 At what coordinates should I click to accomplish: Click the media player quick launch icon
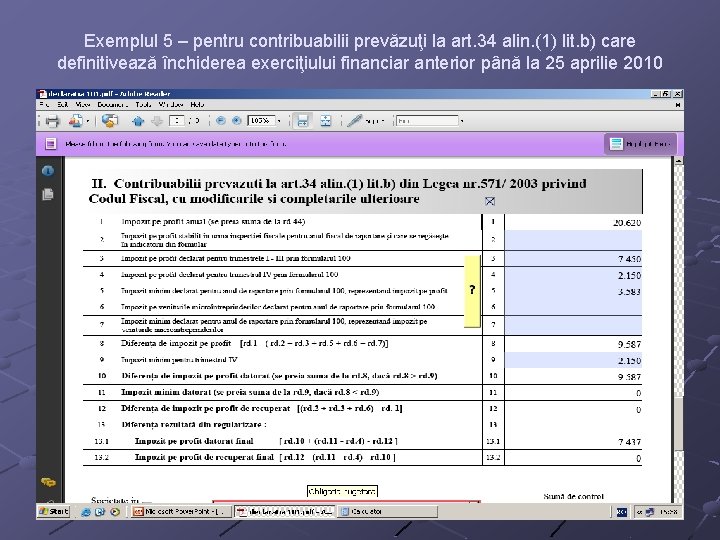coord(115,512)
